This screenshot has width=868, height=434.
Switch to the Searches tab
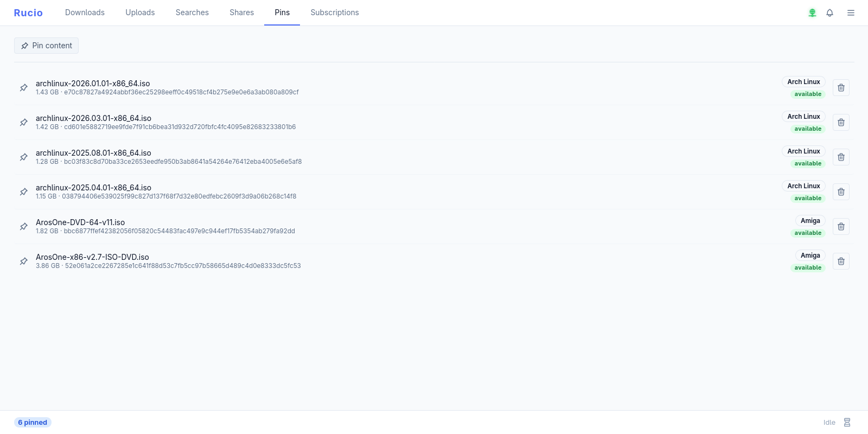[192, 12]
